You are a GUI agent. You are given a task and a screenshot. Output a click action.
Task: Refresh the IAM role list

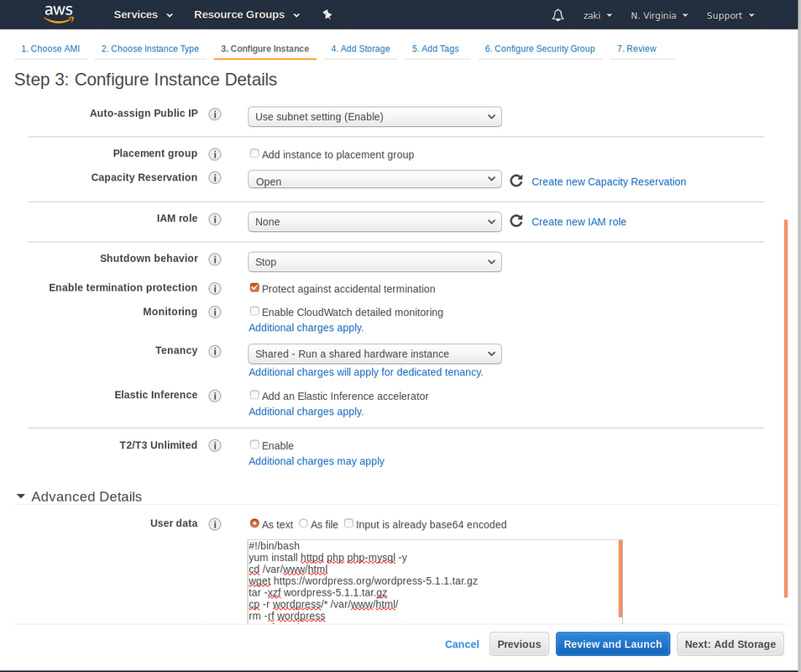pyautogui.click(x=516, y=221)
